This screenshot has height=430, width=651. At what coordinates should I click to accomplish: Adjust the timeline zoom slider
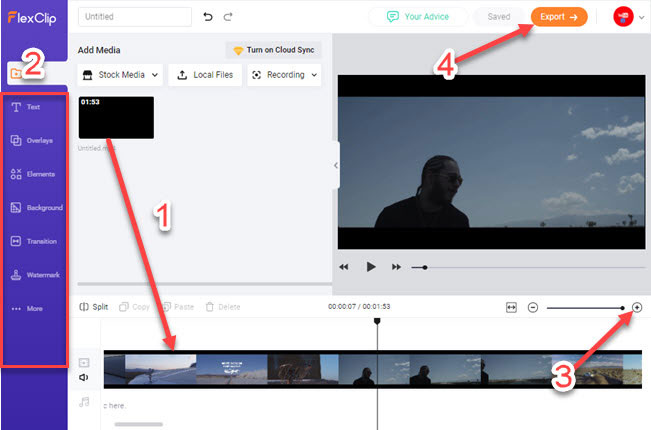click(x=586, y=308)
